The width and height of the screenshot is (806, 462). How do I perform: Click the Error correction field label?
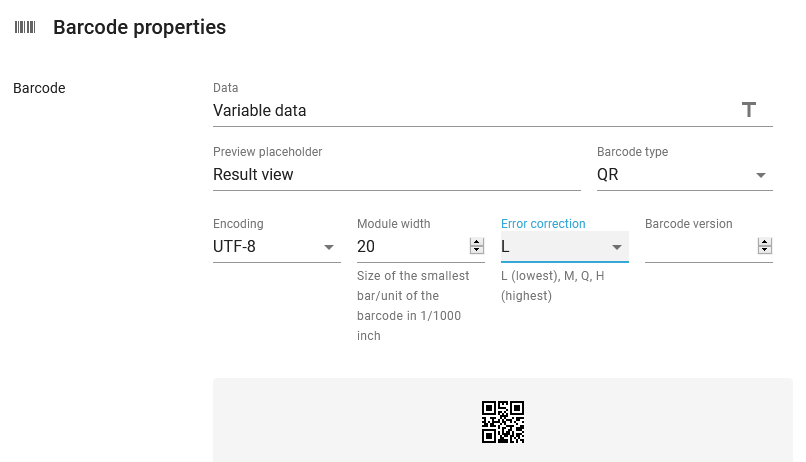(543, 224)
